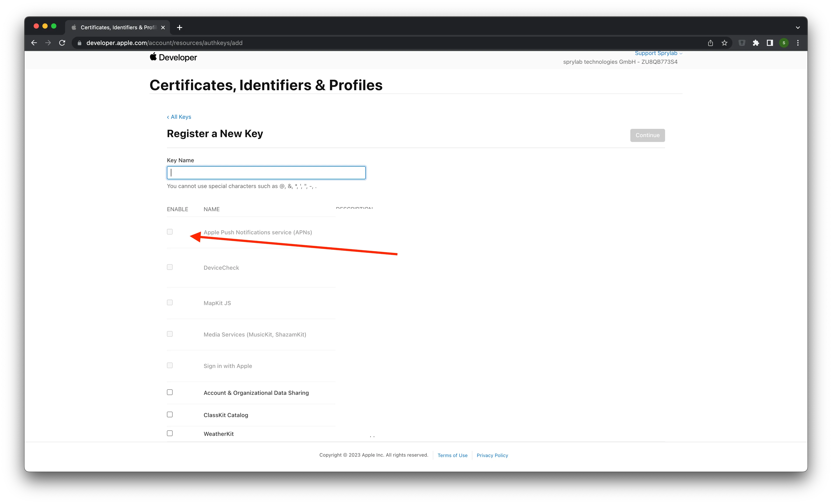
Task: Close the Certificates, Identifiers & Profiles tab
Action: click(163, 27)
